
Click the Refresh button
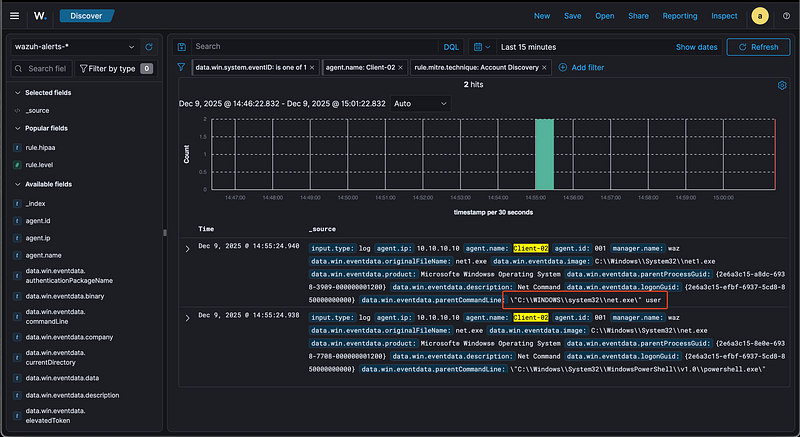point(758,47)
